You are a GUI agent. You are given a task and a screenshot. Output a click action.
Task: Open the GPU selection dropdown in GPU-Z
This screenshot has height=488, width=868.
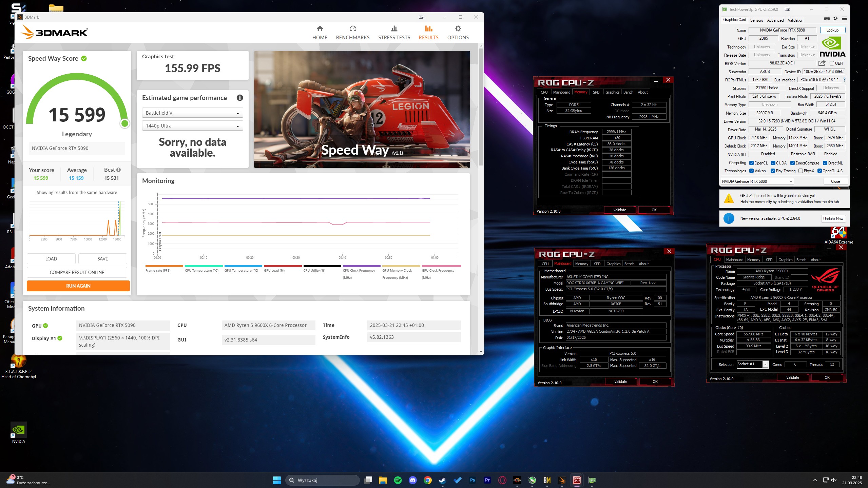[757, 181]
